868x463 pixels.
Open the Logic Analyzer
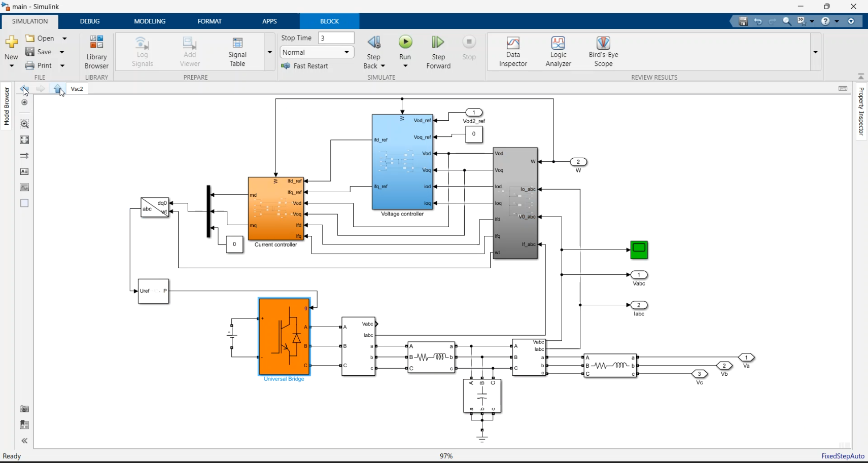coord(558,52)
